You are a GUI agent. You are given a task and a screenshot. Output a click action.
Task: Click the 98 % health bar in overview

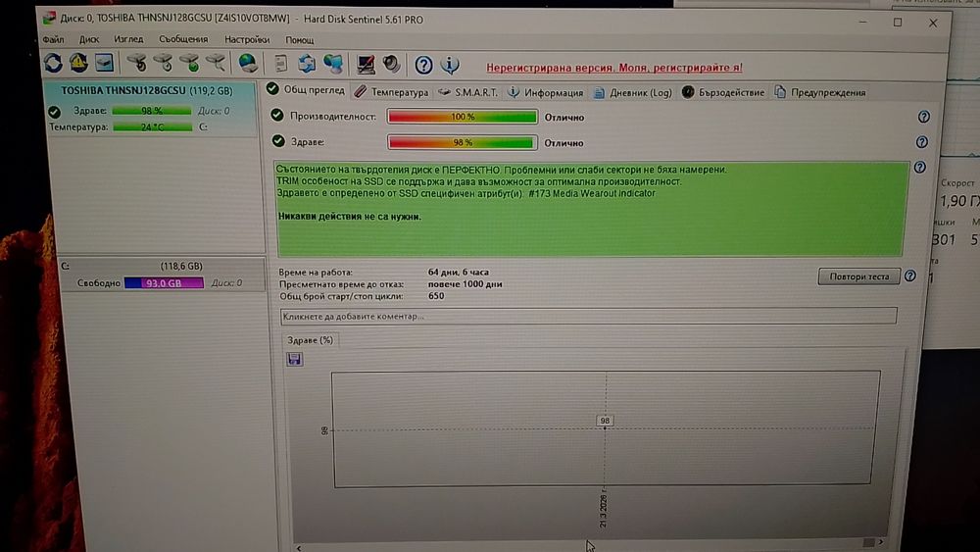pyautogui.click(x=462, y=142)
